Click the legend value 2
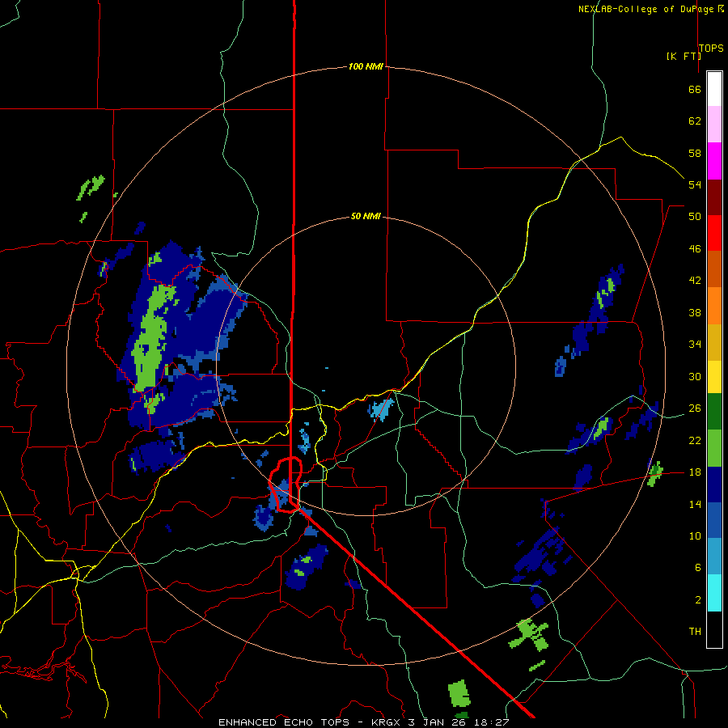This screenshot has height=728, width=728. click(698, 600)
